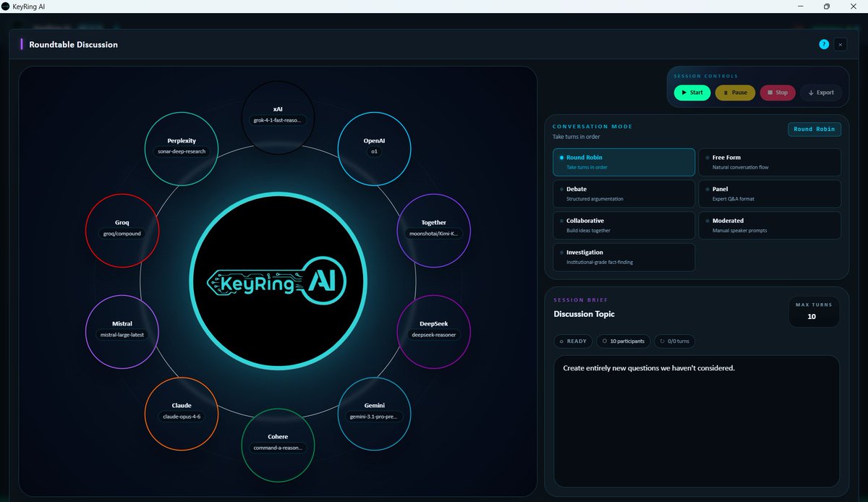Click the KeyRing AI title bar icon
The width and height of the screenshot is (868, 502).
pos(6,6)
